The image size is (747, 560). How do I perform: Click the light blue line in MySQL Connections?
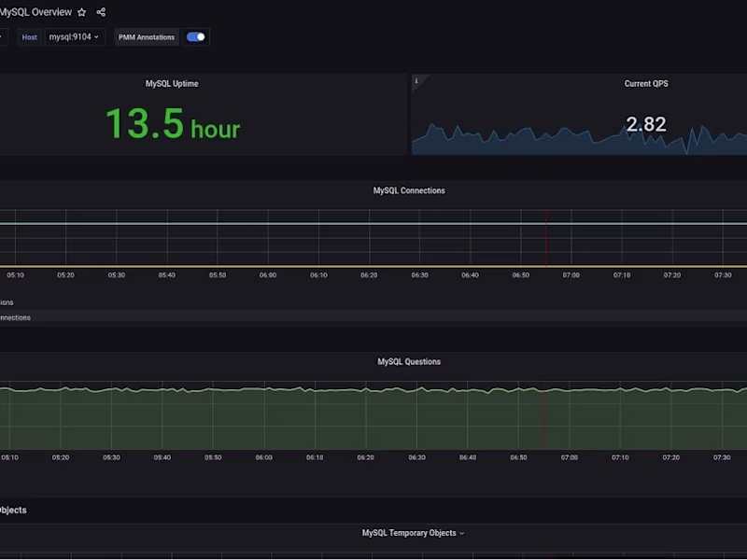tap(373, 223)
